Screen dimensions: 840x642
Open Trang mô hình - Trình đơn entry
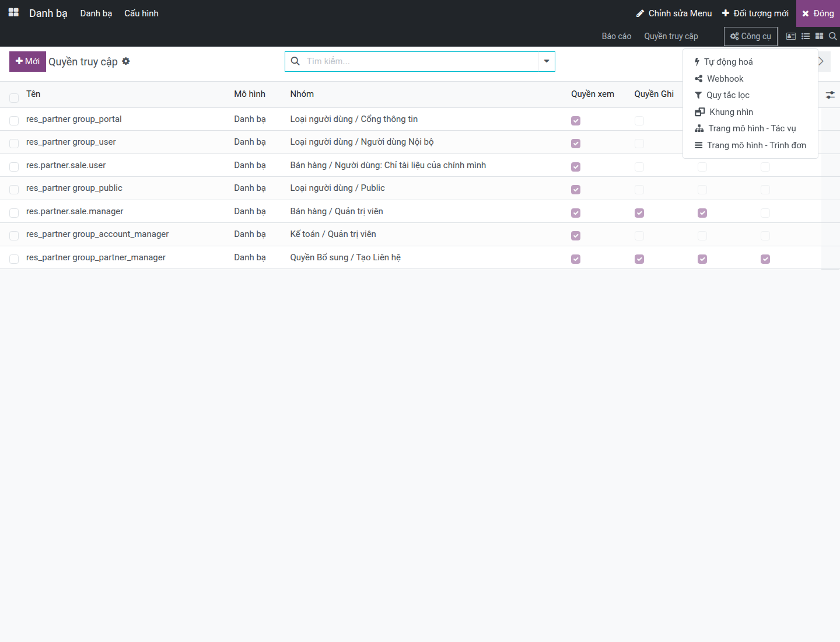[x=750, y=145]
